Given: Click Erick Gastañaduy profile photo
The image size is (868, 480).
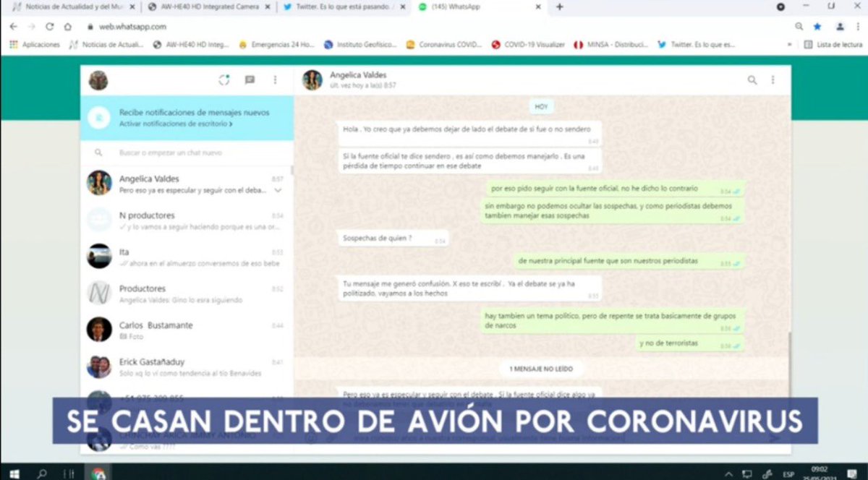Looking at the screenshot, I should (x=99, y=367).
